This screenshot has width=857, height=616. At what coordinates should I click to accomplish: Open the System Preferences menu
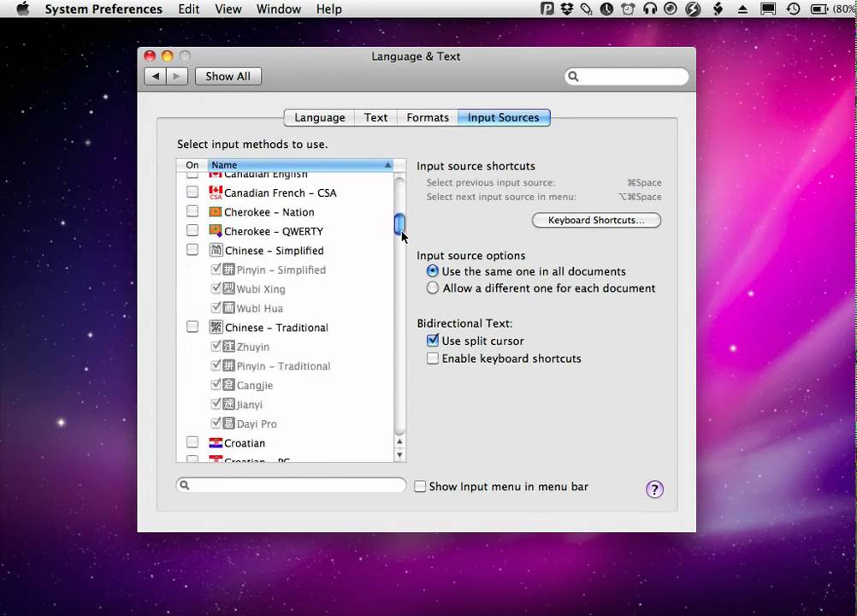103,9
